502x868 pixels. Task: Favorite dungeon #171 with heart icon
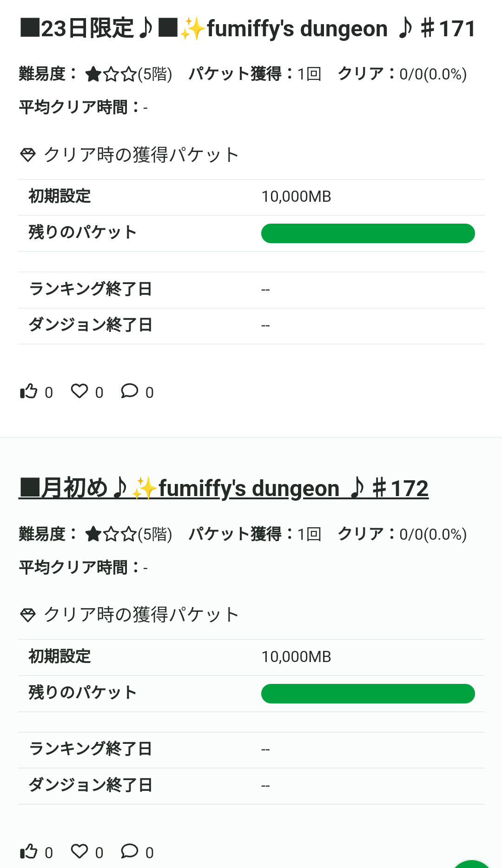(79, 391)
